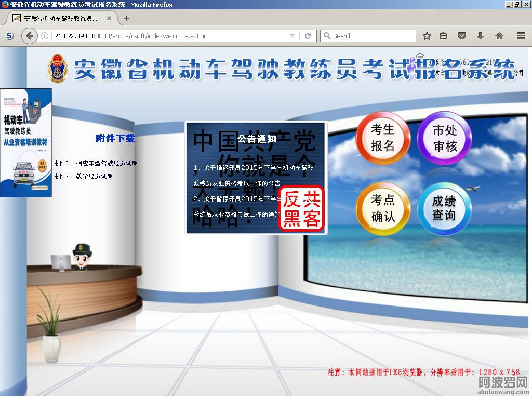Click inside the Search input box

(x=371, y=36)
